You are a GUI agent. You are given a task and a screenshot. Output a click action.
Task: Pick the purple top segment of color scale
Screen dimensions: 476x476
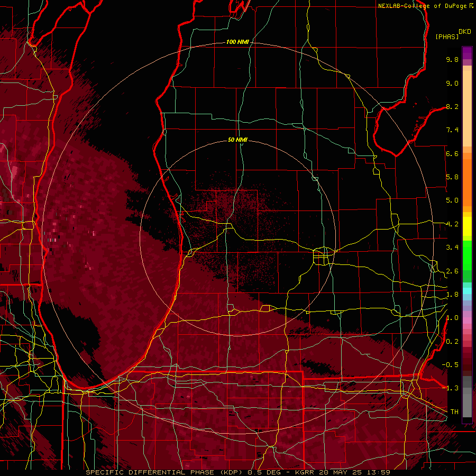(467, 53)
